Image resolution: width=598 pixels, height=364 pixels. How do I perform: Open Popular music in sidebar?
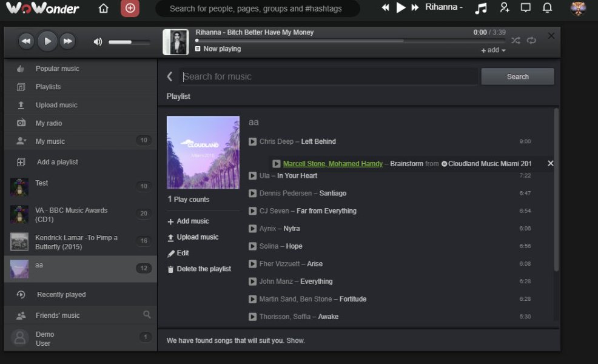coord(57,69)
